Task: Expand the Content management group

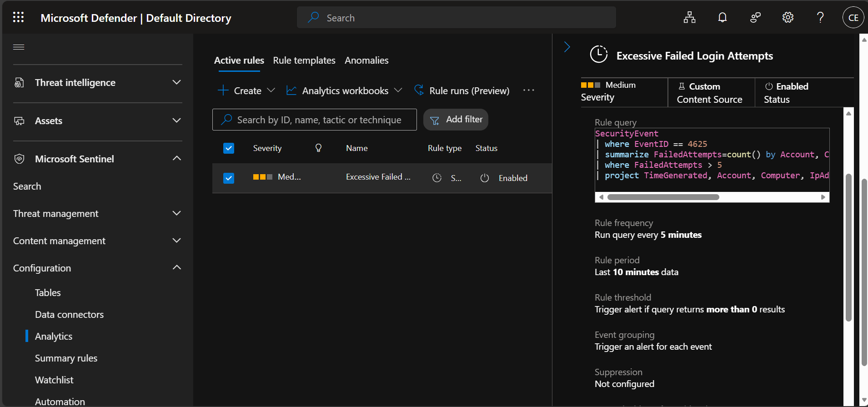Action: pyautogui.click(x=177, y=241)
